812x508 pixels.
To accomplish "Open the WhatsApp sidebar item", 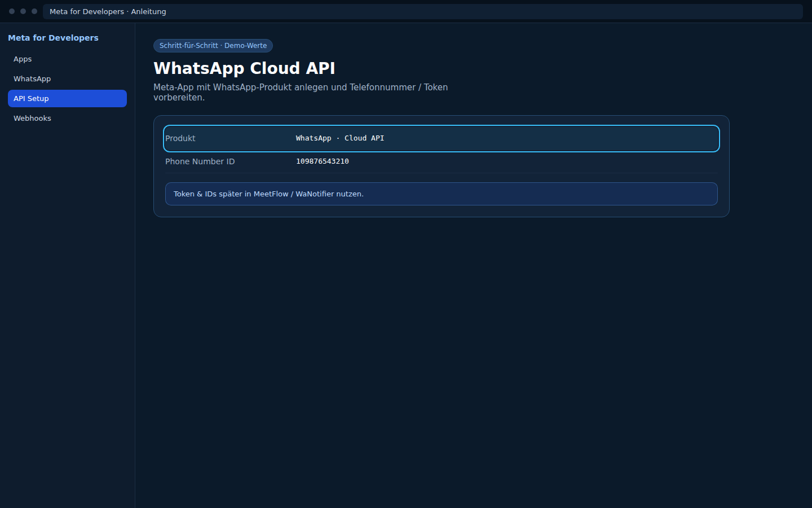I will point(67,78).
